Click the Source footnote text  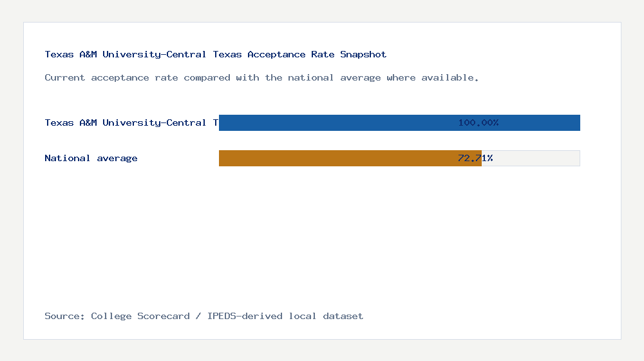click(x=204, y=316)
